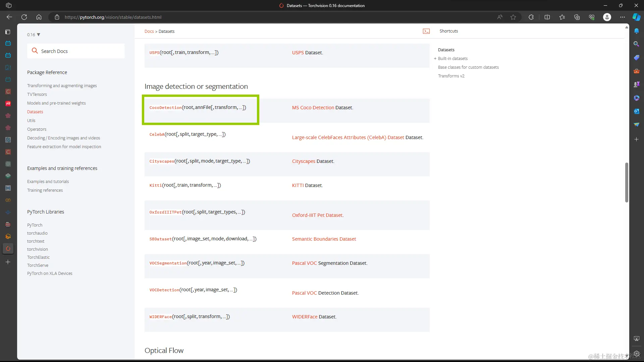Select Utils in Package Reference menu
644x362 pixels.
click(31, 121)
